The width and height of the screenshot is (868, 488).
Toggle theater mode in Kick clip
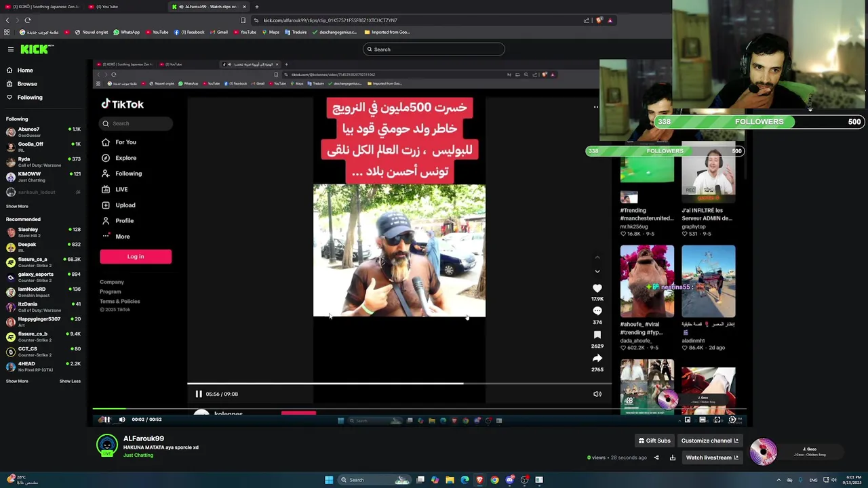tap(703, 420)
